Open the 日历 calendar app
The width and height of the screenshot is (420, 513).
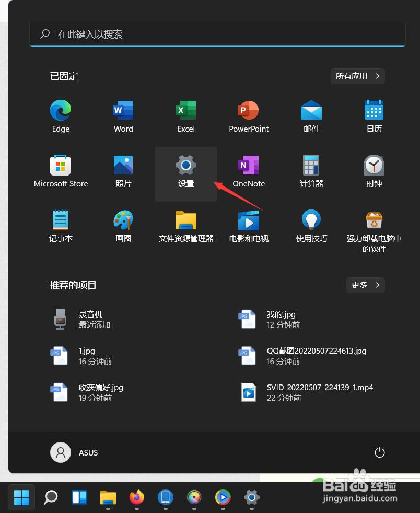[374, 117]
